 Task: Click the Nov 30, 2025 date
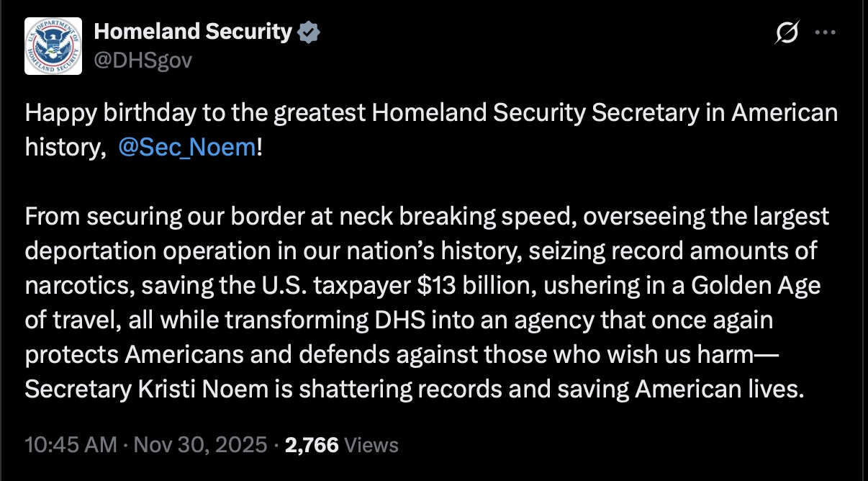pos(201,444)
